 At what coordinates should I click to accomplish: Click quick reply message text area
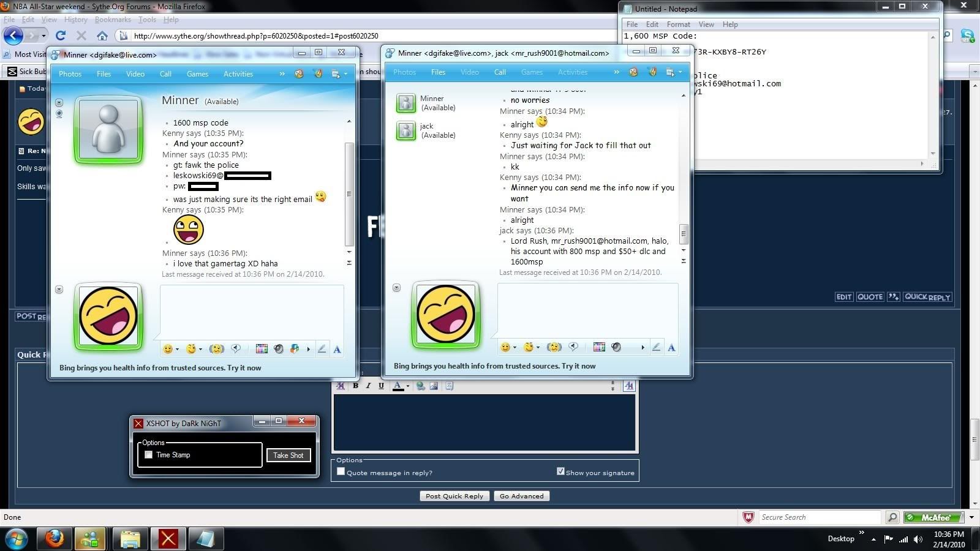click(485, 422)
